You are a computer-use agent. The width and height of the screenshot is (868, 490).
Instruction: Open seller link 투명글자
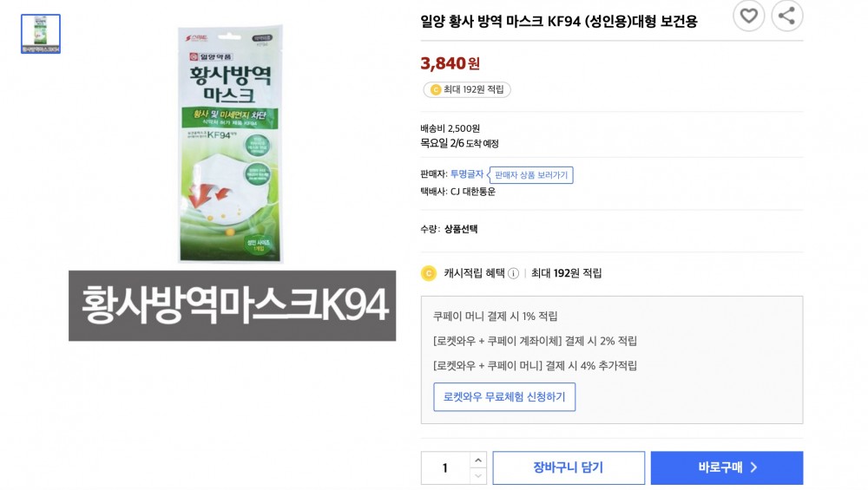click(x=466, y=174)
